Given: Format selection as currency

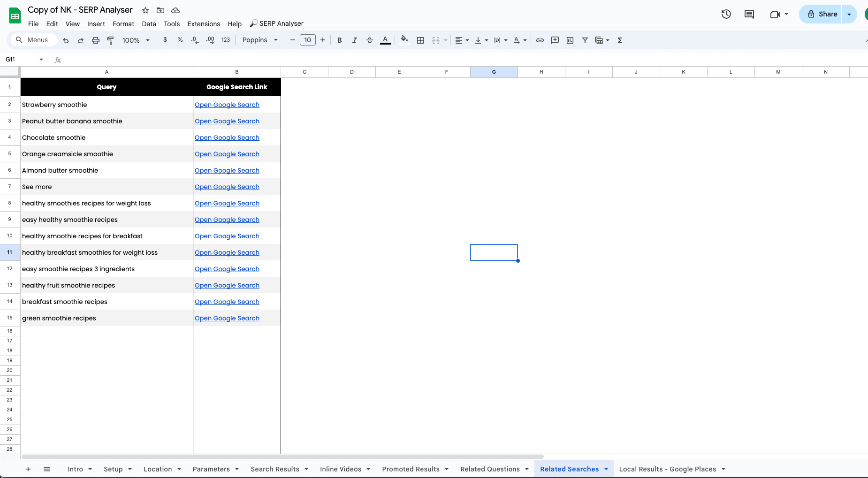Looking at the screenshot, I should click(165, 40).
